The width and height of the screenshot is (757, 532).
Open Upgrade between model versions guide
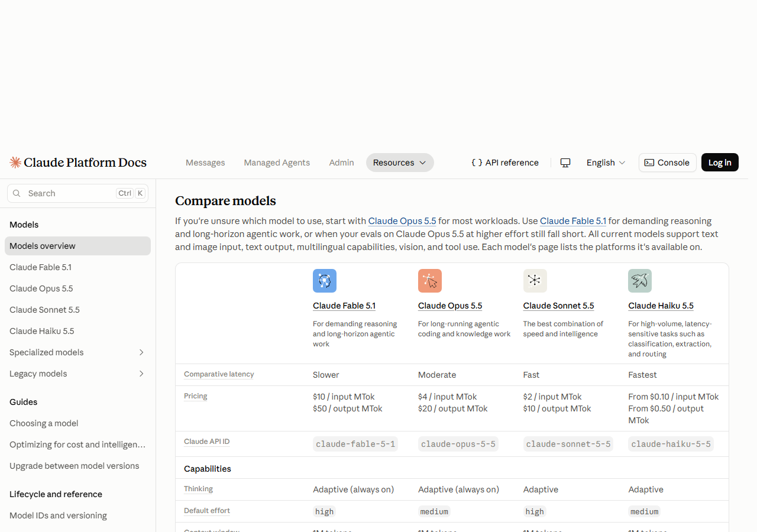[77, 466]
